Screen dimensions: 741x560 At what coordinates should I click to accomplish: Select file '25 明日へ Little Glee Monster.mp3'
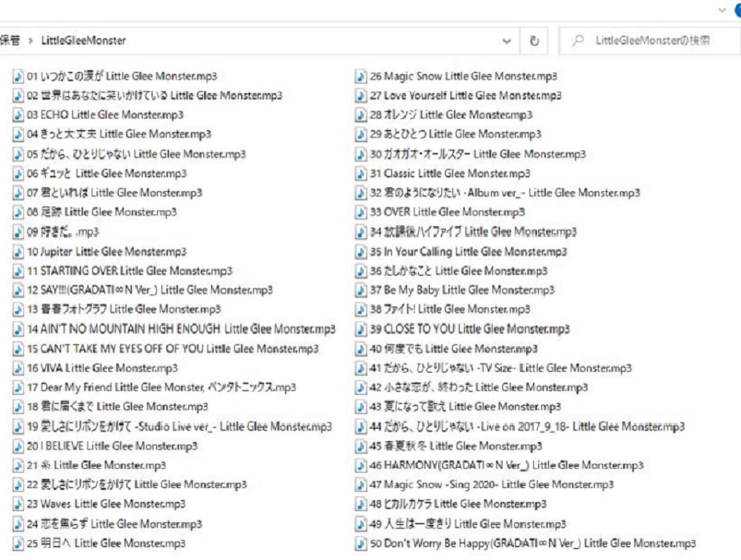pos(99,543)
